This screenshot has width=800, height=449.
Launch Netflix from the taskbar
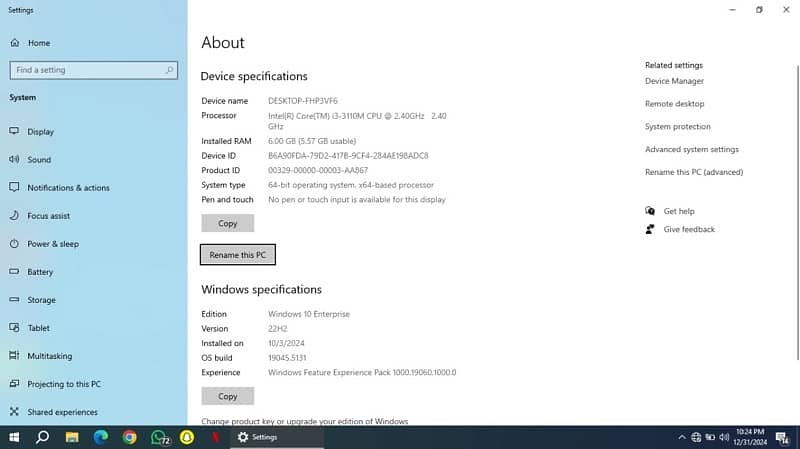pyautogui.click(x=216, y=437)
